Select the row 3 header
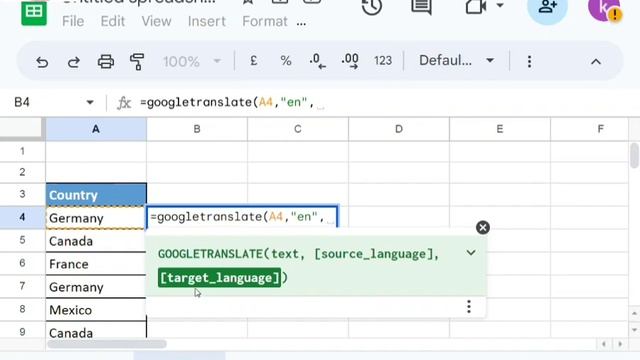 (22, 194)
